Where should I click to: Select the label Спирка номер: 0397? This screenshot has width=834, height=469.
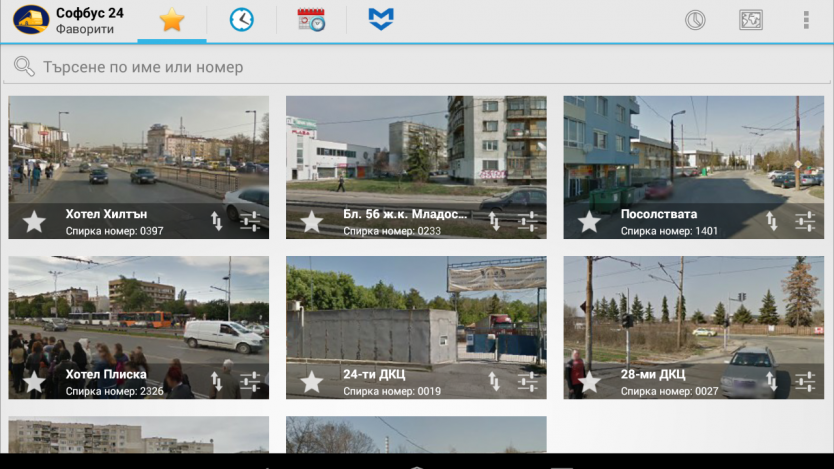click(x=114, y=231)
